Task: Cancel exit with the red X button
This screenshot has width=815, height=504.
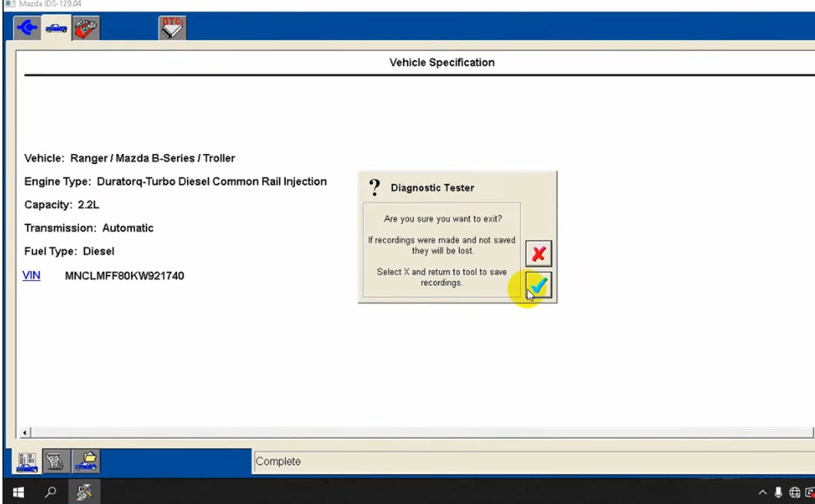Action: [x=538, y=254]
